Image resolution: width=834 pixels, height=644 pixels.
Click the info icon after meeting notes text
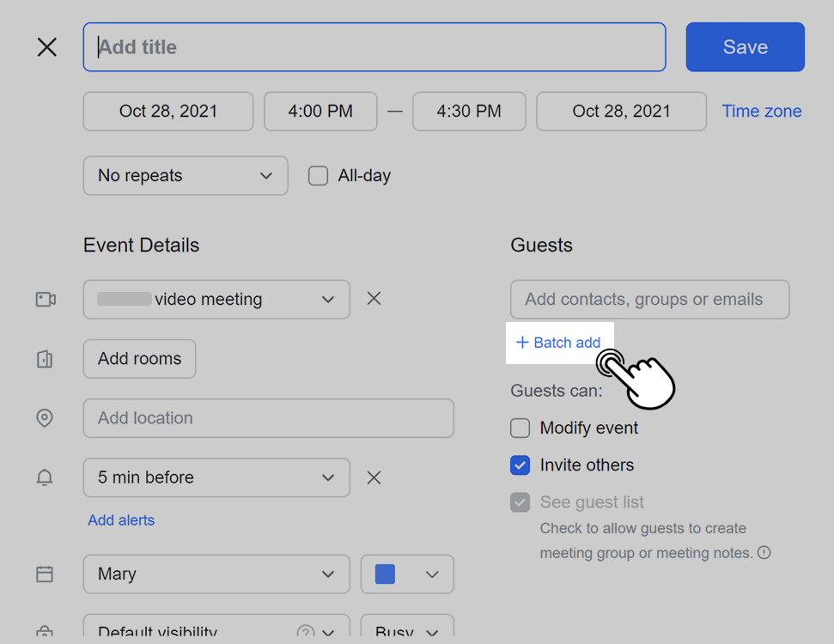(764, 553)
